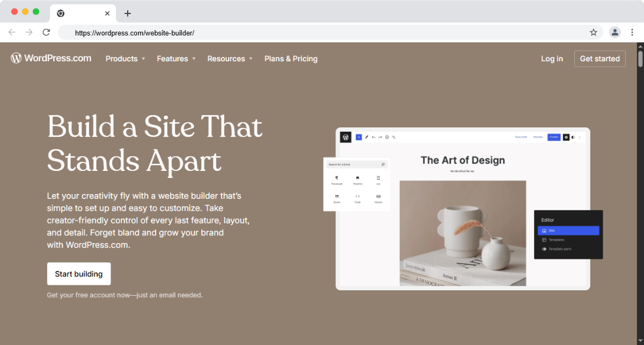The height and width of the screenshot is (345, 644).
Task: Select the Heading block icon
Action: tap(357, 178)
